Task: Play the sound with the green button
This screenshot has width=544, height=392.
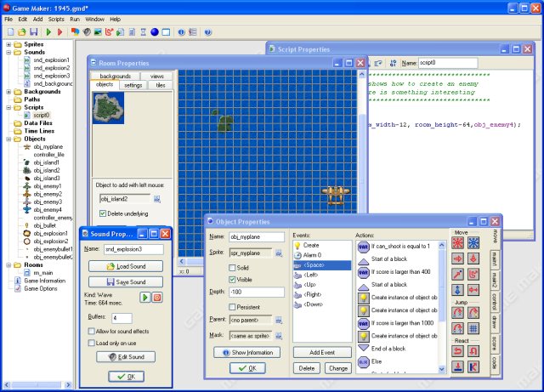Action: click(x=145, y=298)
